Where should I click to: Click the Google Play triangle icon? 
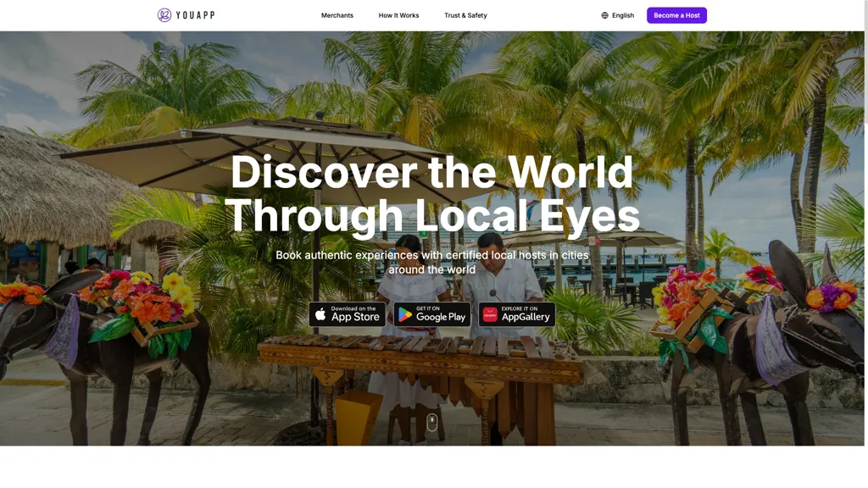click(x=403, y=314)
